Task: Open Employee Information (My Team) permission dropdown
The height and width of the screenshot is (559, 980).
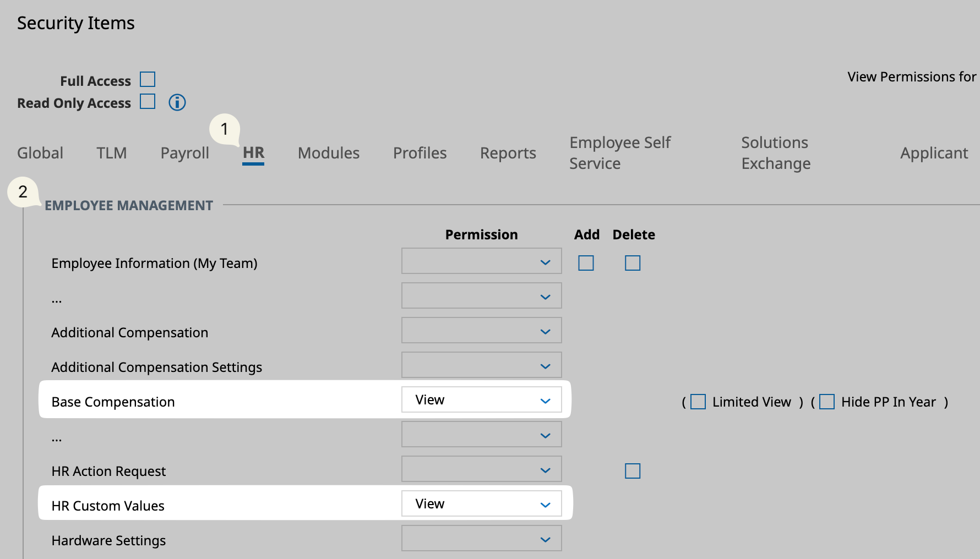Action: [481, 261]
